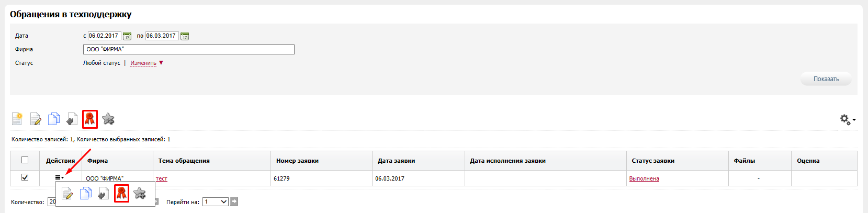Click the edit pencil icon in row actions popup

(x=67, y=194)
